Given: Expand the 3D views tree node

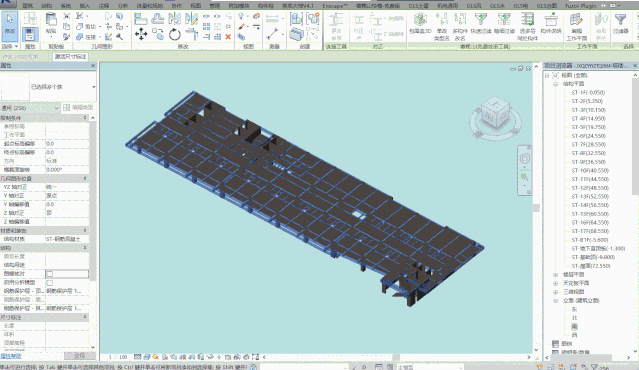Looking at the screenshot, I should pos(555,292).
